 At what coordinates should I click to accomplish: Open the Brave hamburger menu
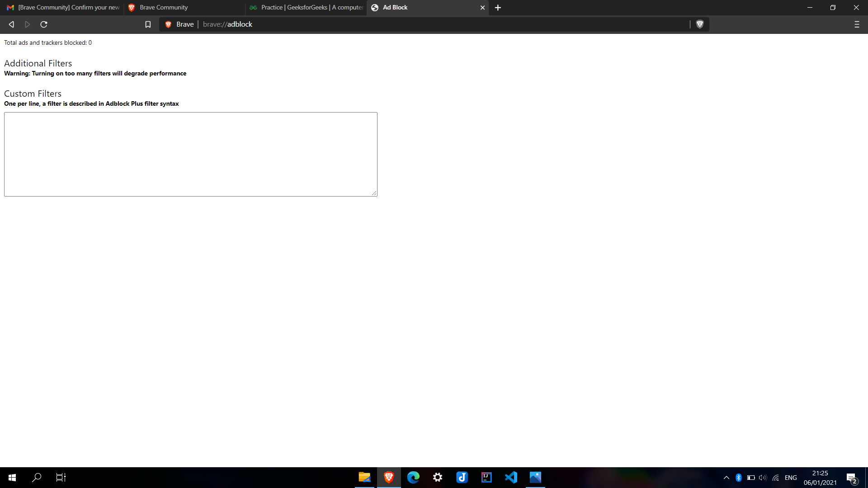[857, 24]
